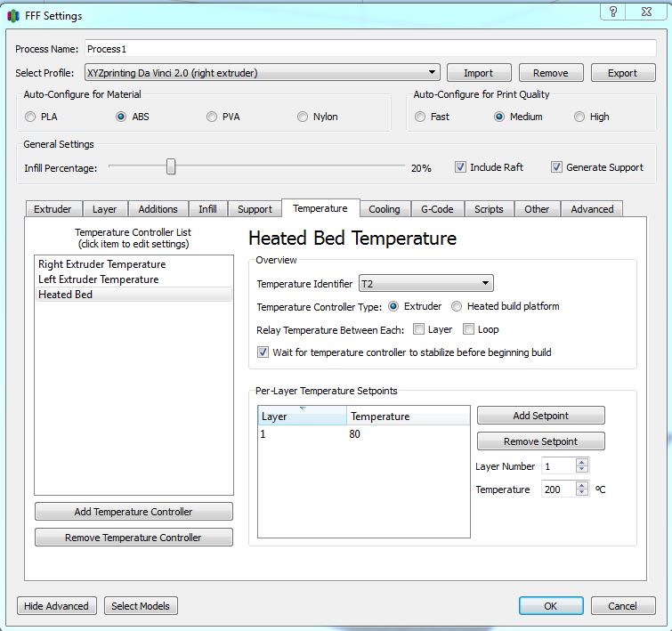Viewport: 672px width, 631px height.
Task: Open the Select Profile dropdown
Action: [x=262, y=73]
